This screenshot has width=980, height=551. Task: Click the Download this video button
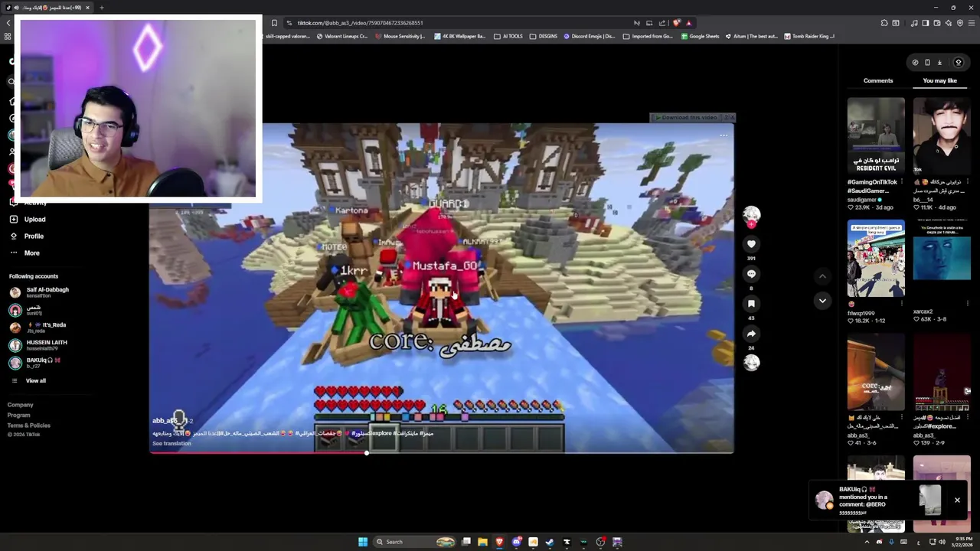[x=686, y=118]
